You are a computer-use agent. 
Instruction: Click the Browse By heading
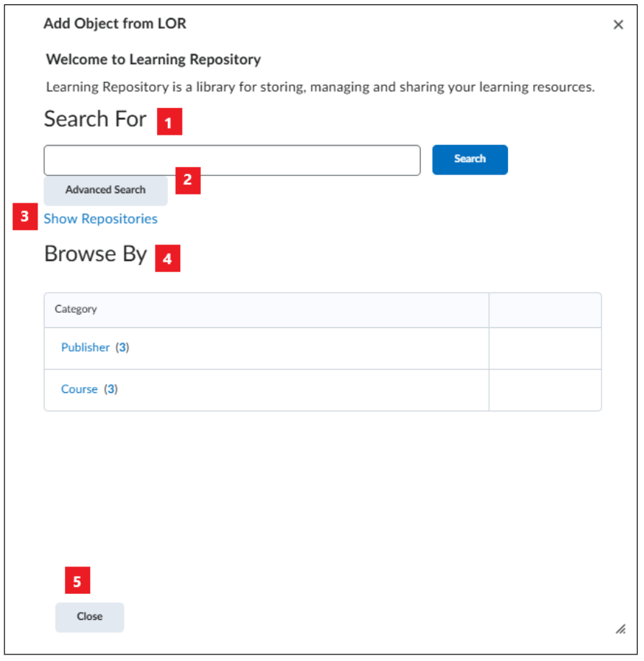(96, 254)
